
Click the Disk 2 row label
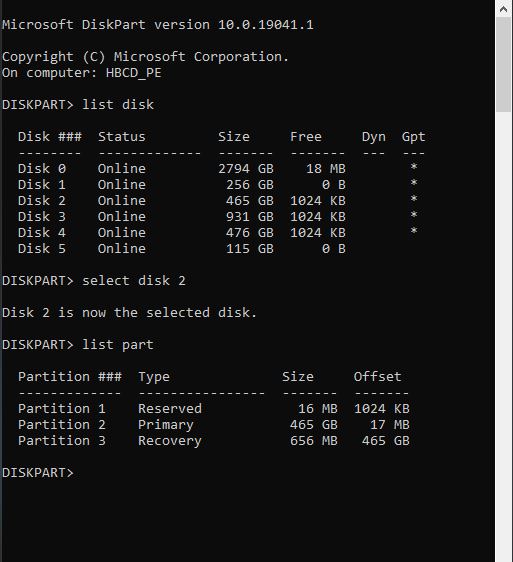click(x=42, y=201)
